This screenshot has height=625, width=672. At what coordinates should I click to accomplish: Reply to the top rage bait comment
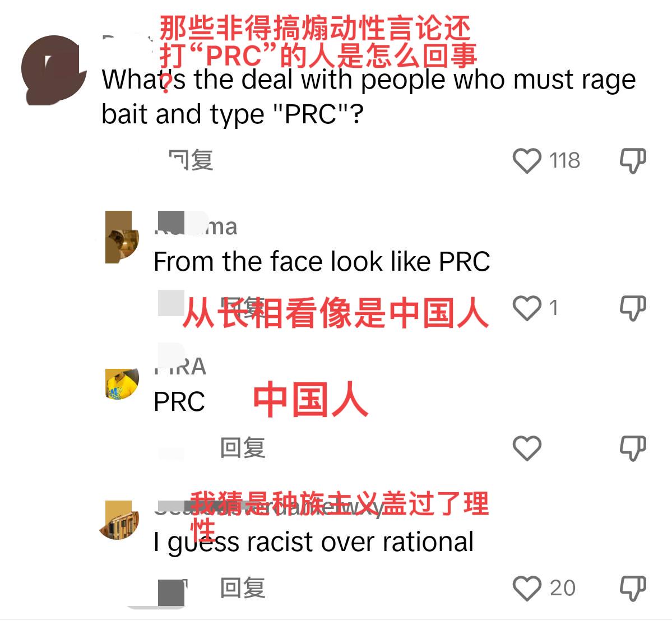[x=191, y=160]
